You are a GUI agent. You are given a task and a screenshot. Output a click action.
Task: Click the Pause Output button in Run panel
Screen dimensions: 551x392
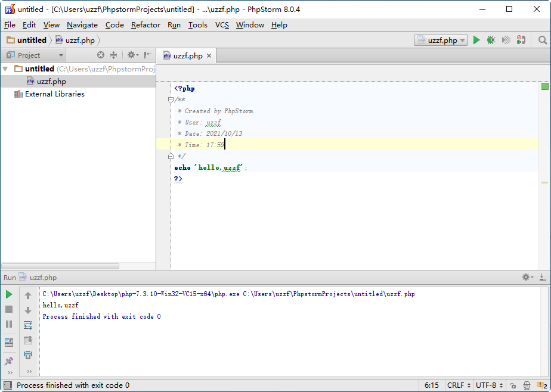(x=9, y=324)
